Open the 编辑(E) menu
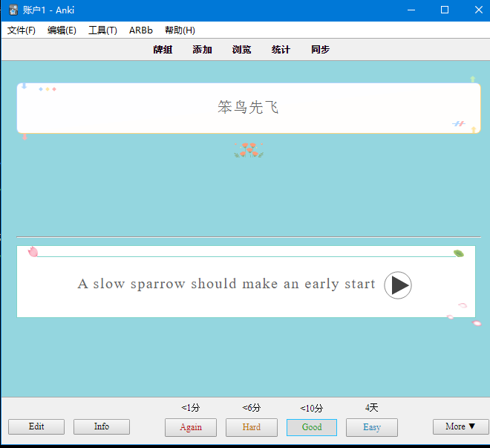The height and width of the screenshot is (448, 490). tap(62, 30)
